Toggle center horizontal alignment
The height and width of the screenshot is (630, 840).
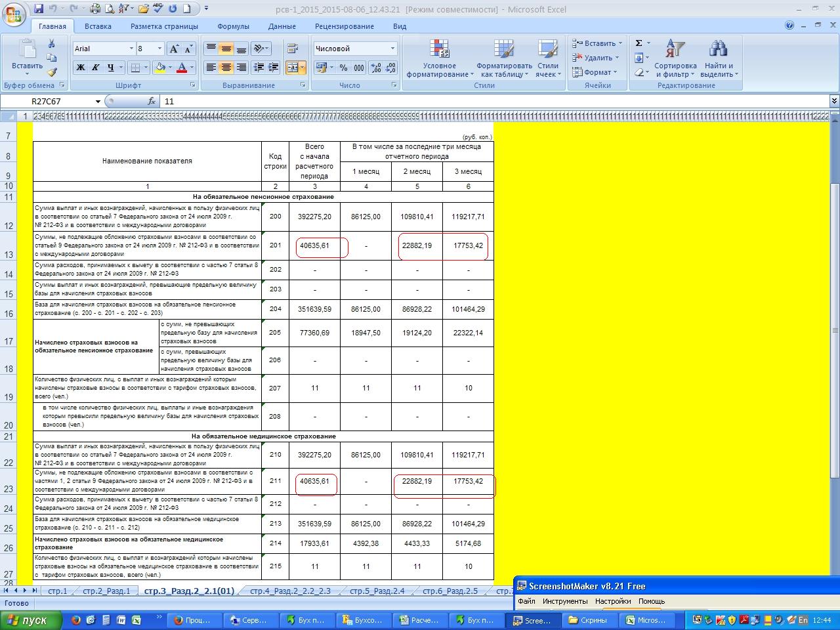click(226, 68)
